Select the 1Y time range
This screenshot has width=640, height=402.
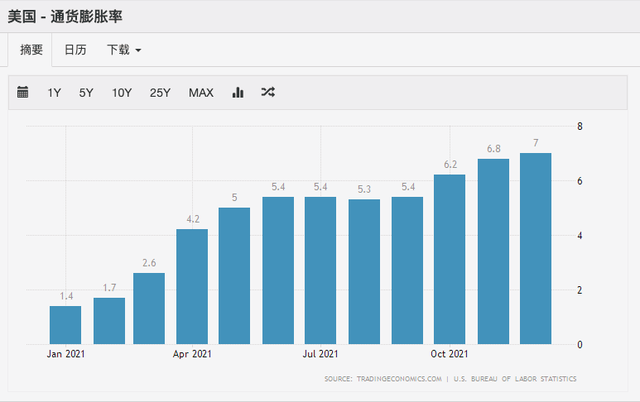tap(54, 93)
